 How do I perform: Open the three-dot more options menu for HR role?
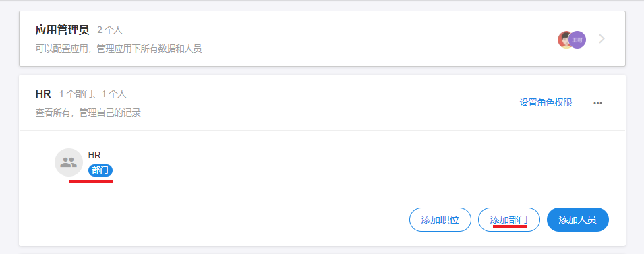(597, 103)
